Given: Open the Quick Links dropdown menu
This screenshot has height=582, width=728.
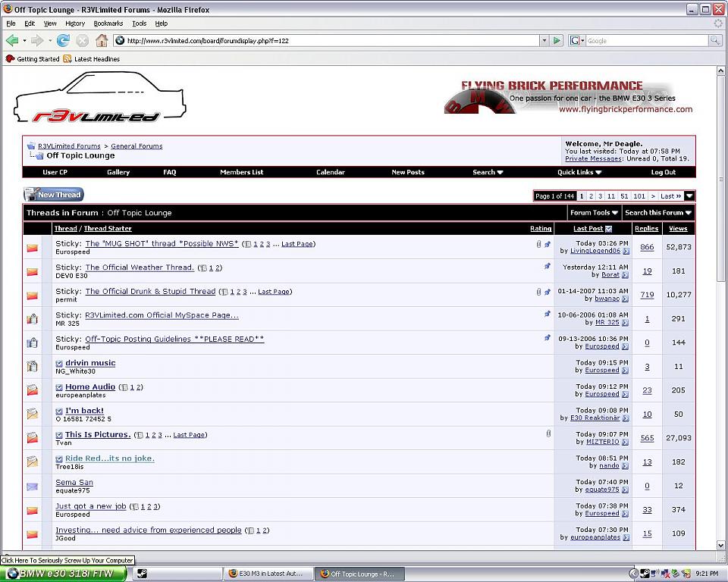Looking at the screenshot, I should 579,172.
